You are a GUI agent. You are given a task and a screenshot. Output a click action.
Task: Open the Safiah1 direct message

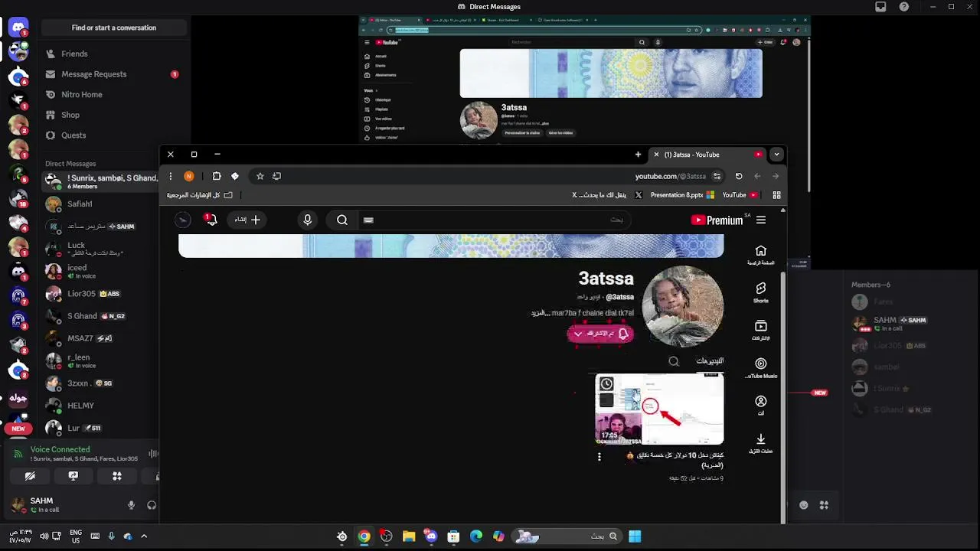[x=100, y=204]
